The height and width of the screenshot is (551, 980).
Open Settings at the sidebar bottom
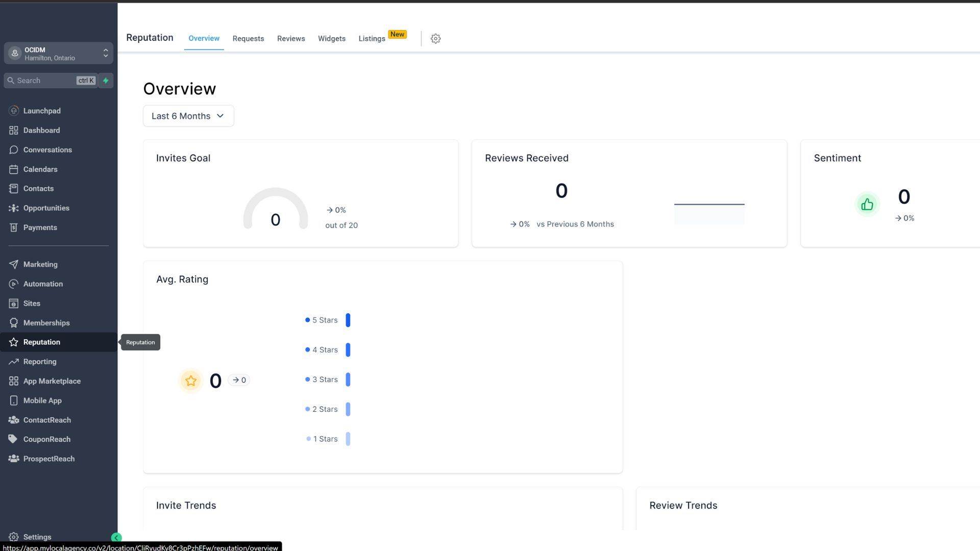pyautogui.click(x=37, y=537)
